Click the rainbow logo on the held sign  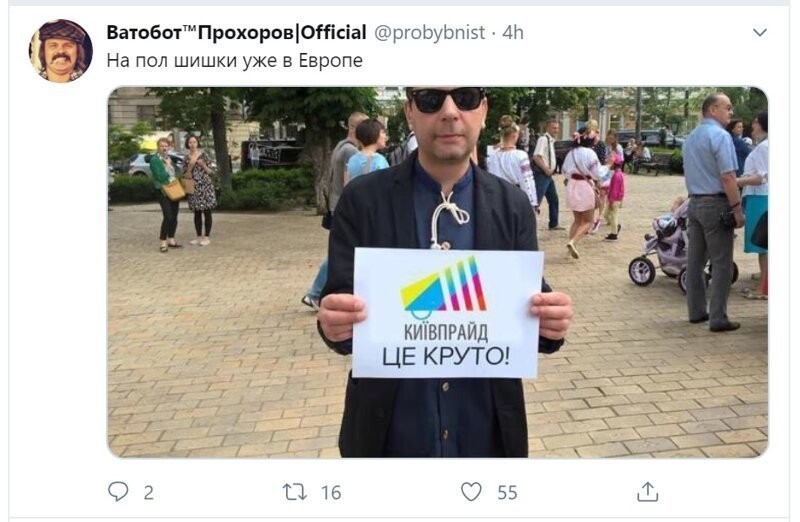tap(443, 287)
